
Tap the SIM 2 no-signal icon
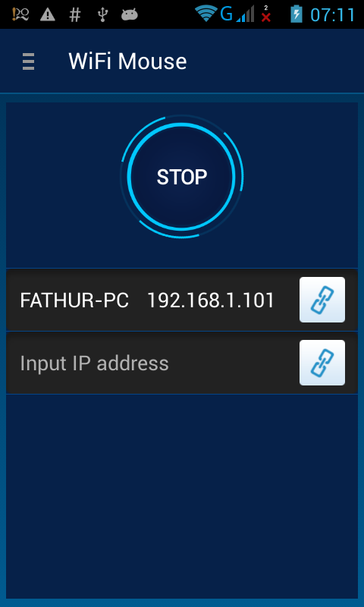pyautogui.click(x=265, y=14)
